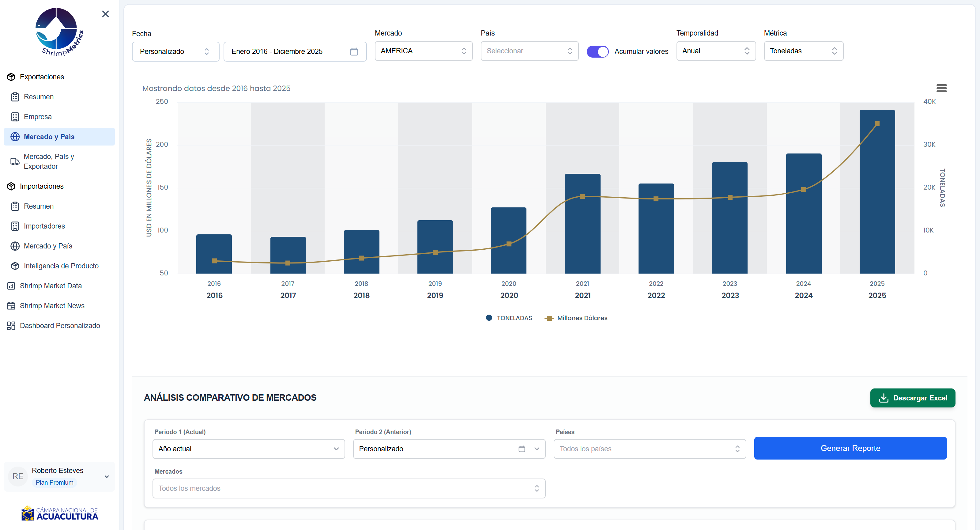Click the grid icon beside Dashboard Personalizado
The width and height of the screenshot is (980, 530).
coord(11,326)
